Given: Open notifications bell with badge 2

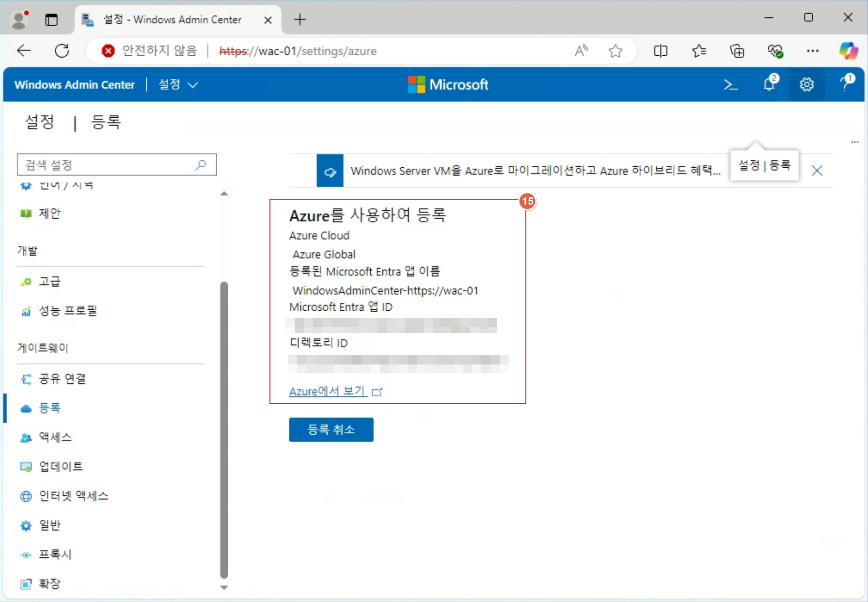Looking at the screenshot, I should click(771, 83).
